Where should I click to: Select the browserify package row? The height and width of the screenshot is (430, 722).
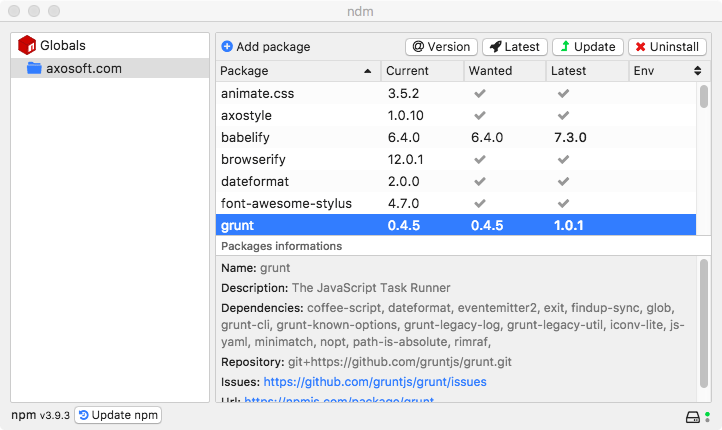456,159
